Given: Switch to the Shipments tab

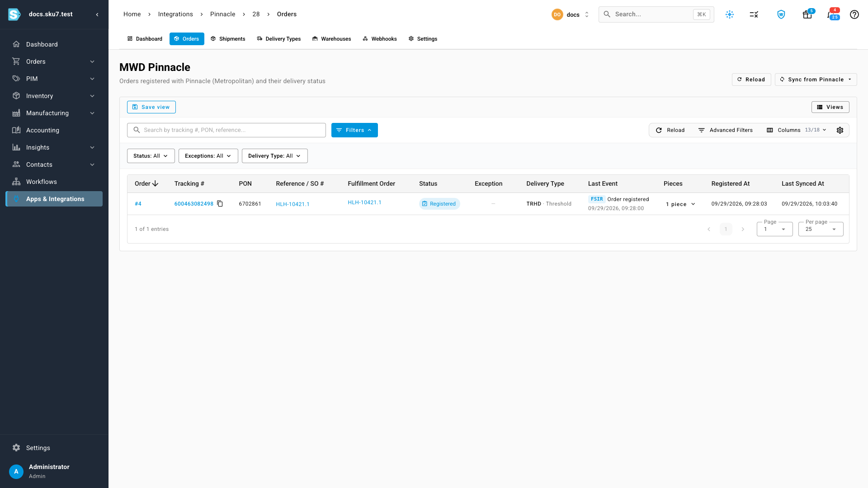Looking at the screenshot, I should click(x=228, y=39).
